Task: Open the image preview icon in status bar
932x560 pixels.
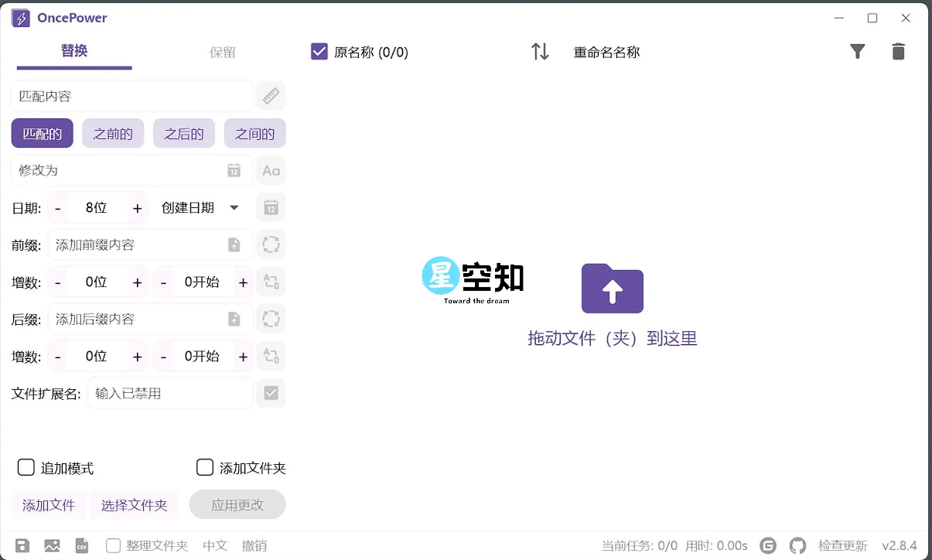Action: pos(52,545)
